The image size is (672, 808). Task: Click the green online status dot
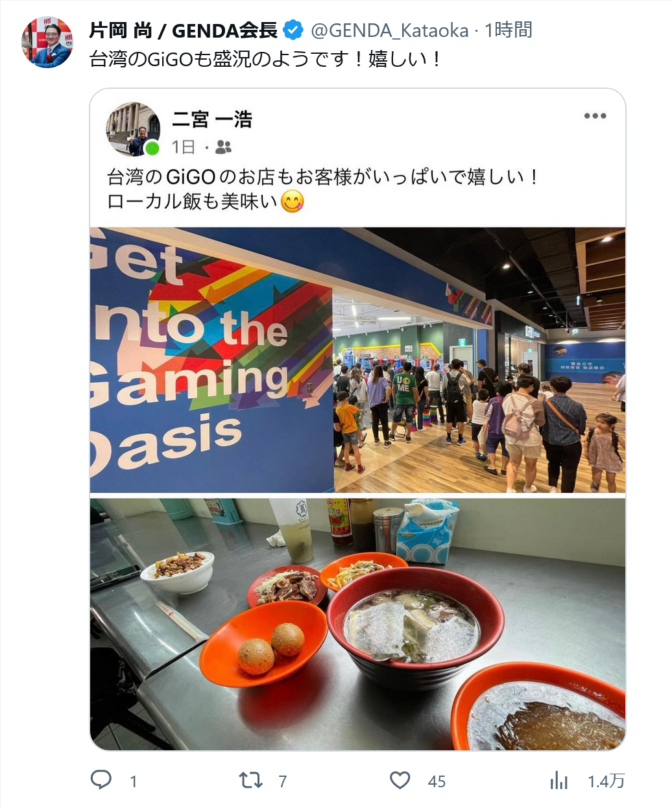pos(152,149)
